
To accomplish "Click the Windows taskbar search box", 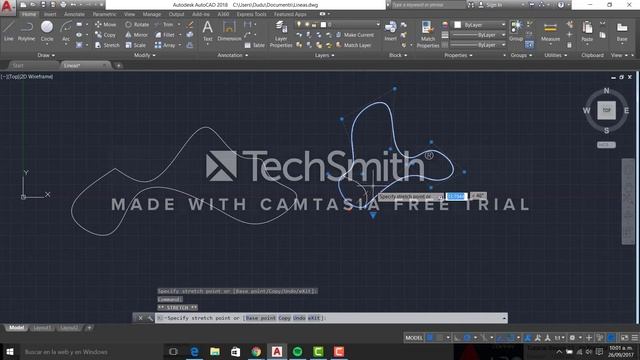I will coord(91,351).
